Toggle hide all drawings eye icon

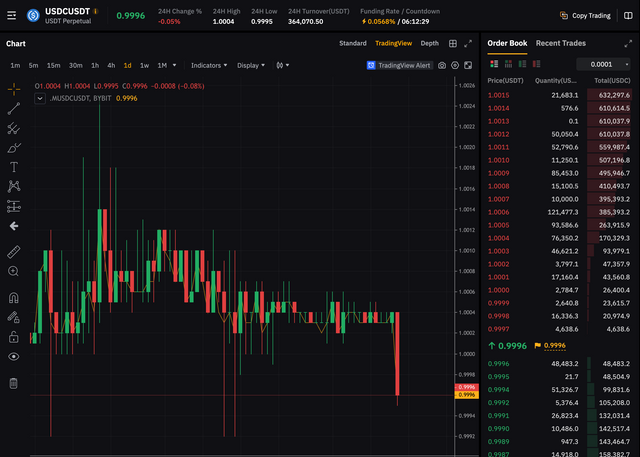point(13,357)
